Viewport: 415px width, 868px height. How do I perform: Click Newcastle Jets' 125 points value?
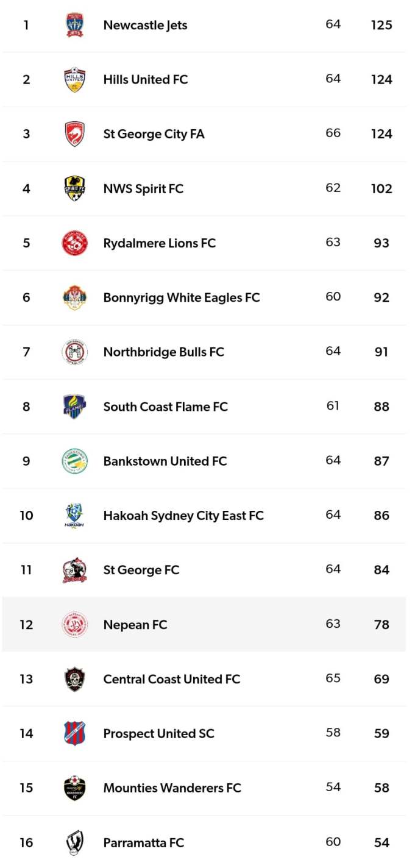point(381,25)
